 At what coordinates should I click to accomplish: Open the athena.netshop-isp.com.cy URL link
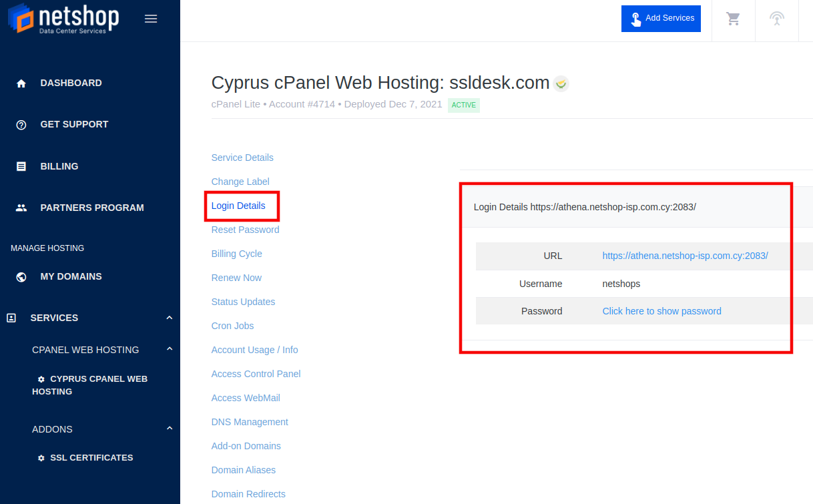click(x=685, y=256)
